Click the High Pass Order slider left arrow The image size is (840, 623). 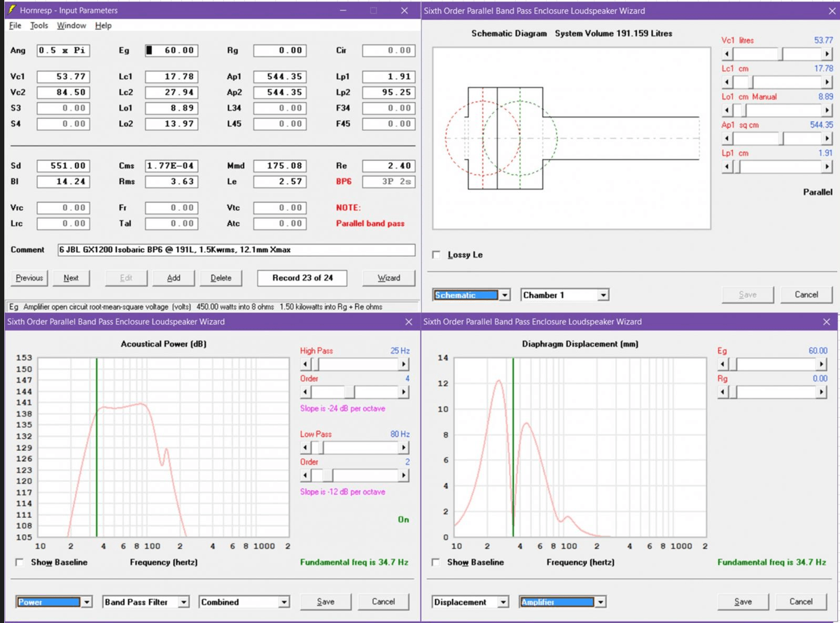click(304, 392)
